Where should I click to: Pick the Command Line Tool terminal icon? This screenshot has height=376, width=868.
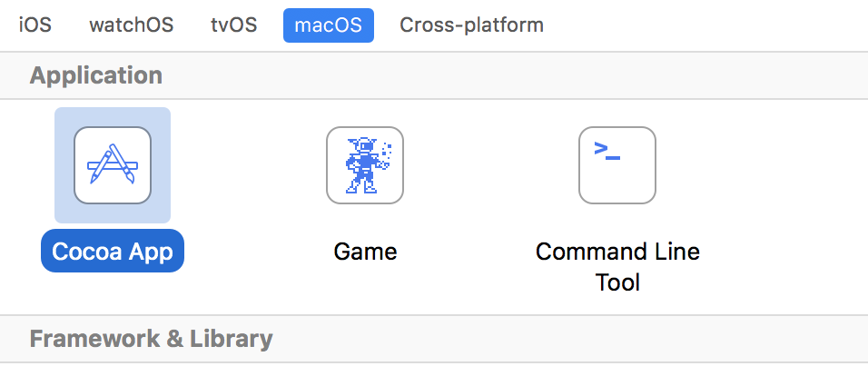pyautogui.click(x=617, y=165)
